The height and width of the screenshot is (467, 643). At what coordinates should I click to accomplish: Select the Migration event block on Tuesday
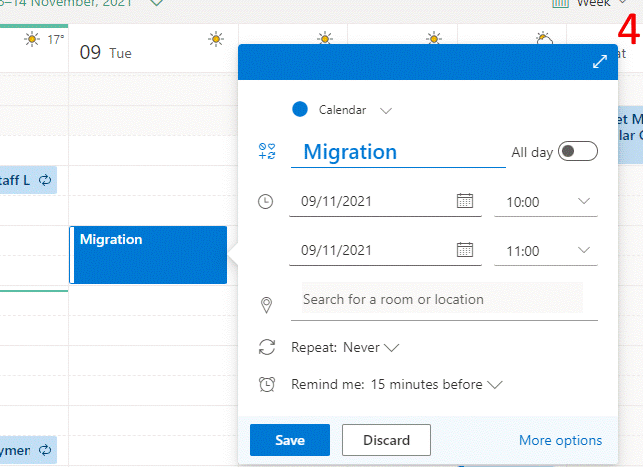coord(148,255)
